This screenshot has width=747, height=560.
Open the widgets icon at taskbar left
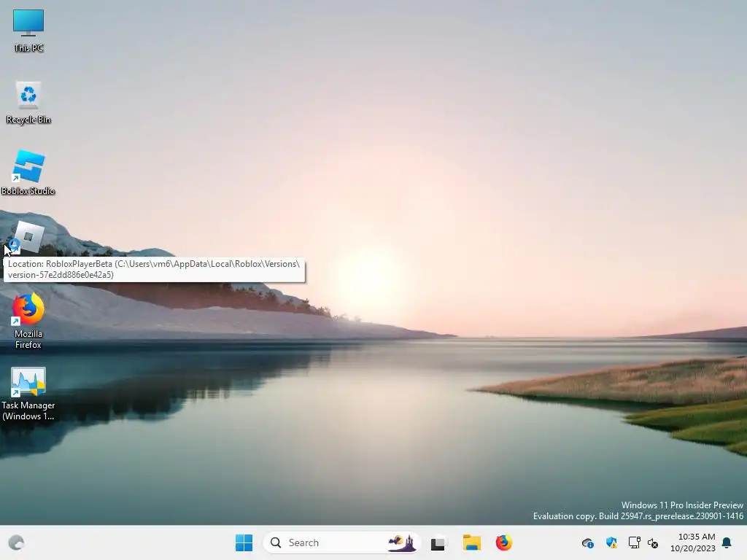coord(16,542)
